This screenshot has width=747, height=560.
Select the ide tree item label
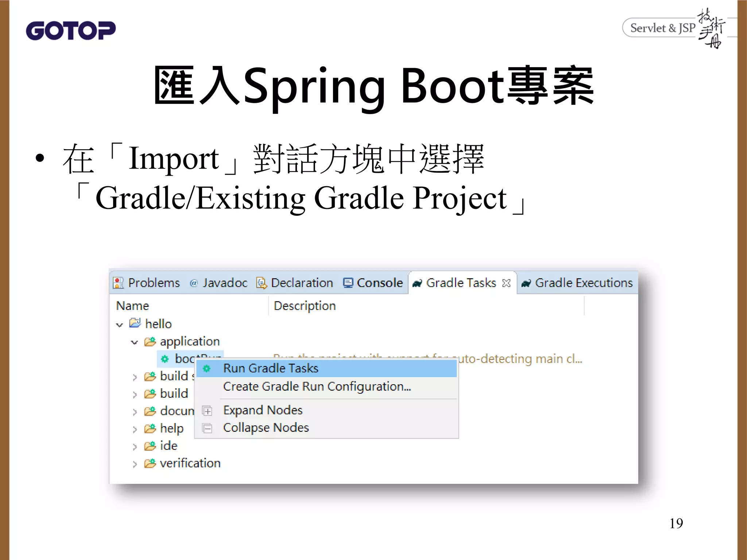tap(169, 446)
